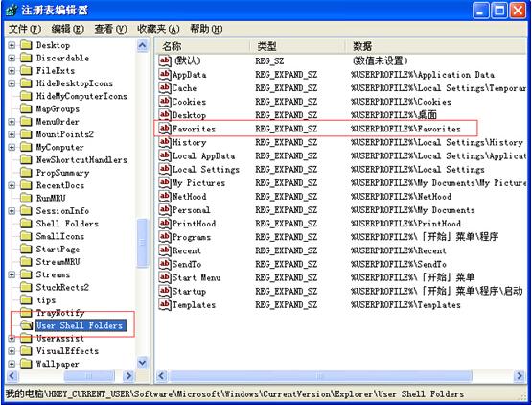
Task: Expand the FileExts key
Action: click(12, 71)
